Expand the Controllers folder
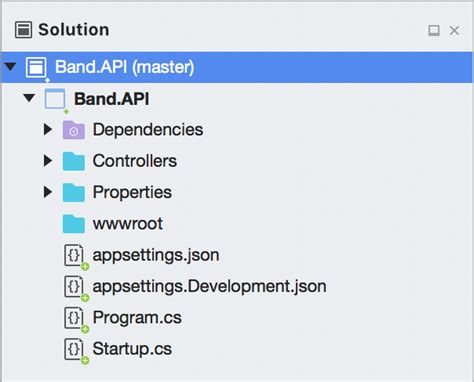474x382 pixels. coord(48,161)
